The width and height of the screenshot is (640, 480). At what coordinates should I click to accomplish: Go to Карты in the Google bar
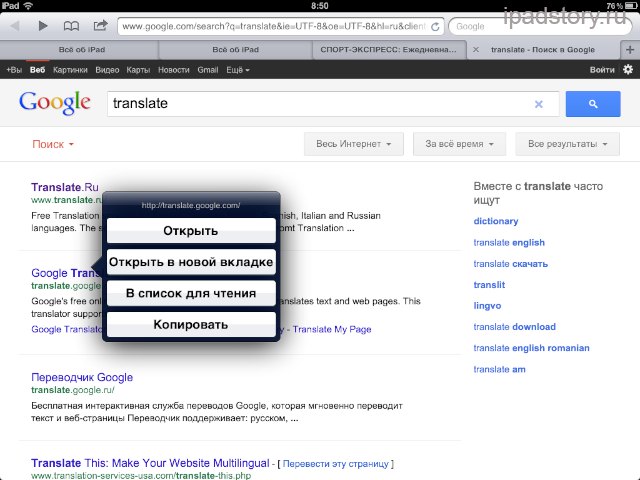tap(138, 70)
